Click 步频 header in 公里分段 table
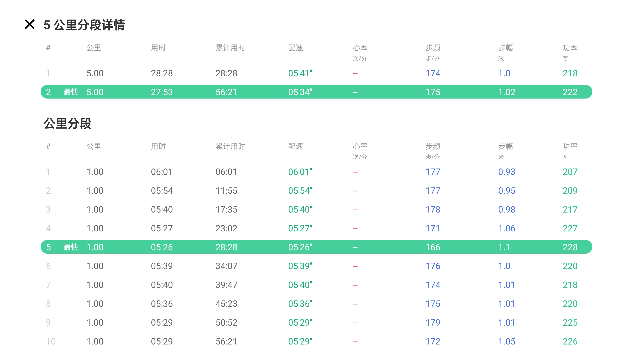Image resolution: width=630 pixels, height=364 pixels. pyautogui.click(x=433, y=146)
